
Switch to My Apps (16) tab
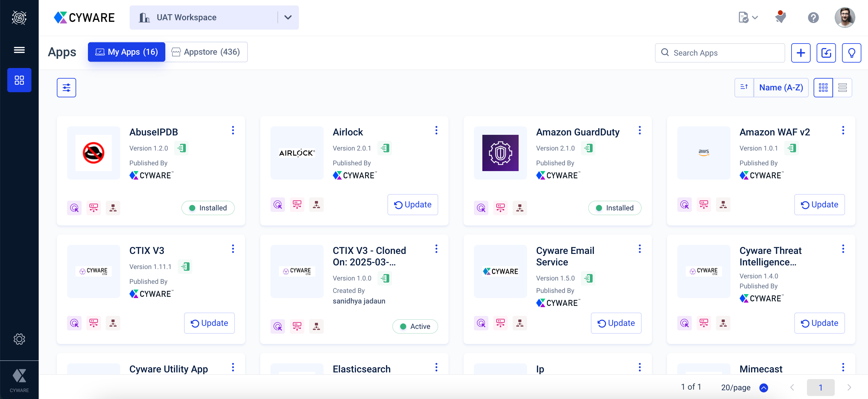click(x=126, y=52)
